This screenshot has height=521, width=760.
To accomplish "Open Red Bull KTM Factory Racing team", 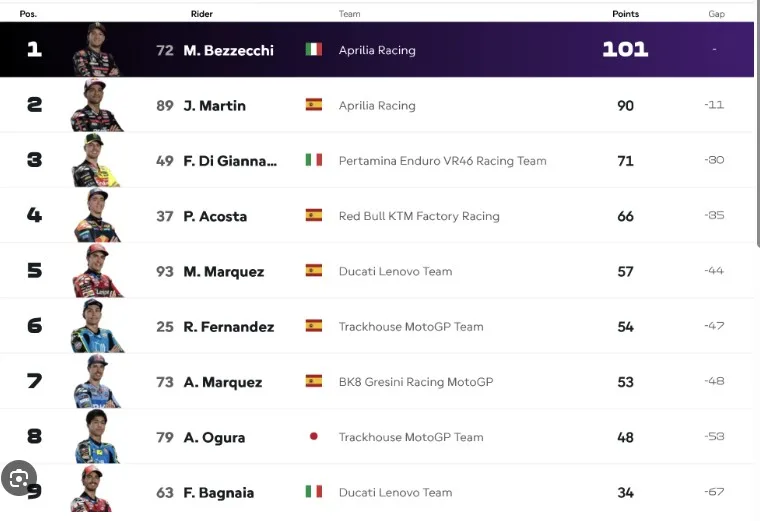I will click(x=419, y=216).
